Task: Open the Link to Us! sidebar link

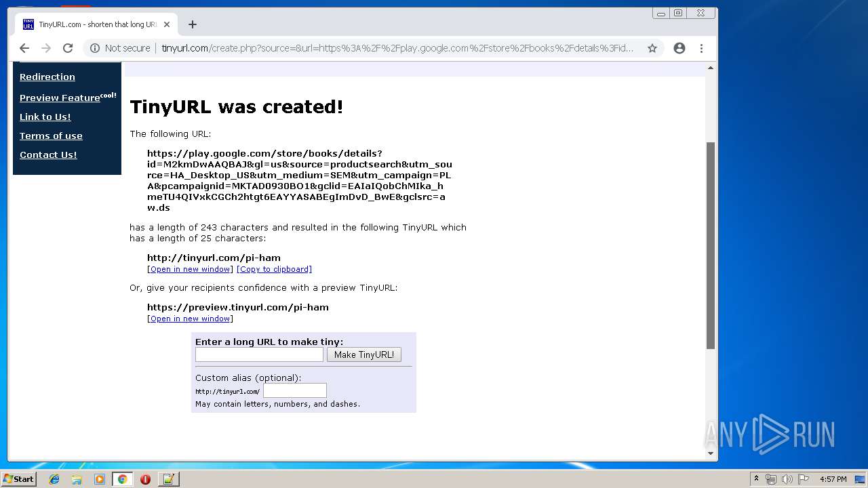Action: tap(45, 117)
